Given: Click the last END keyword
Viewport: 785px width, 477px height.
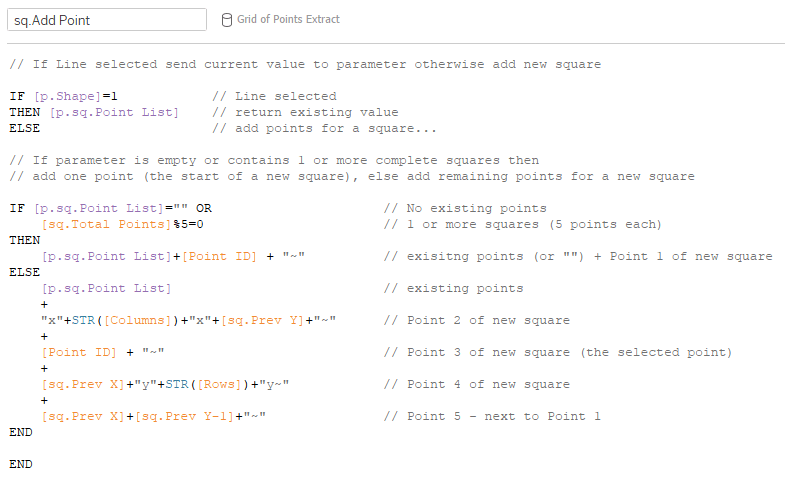Looking at the screenshot, I should pyautogui.click(x=20, y=464).
